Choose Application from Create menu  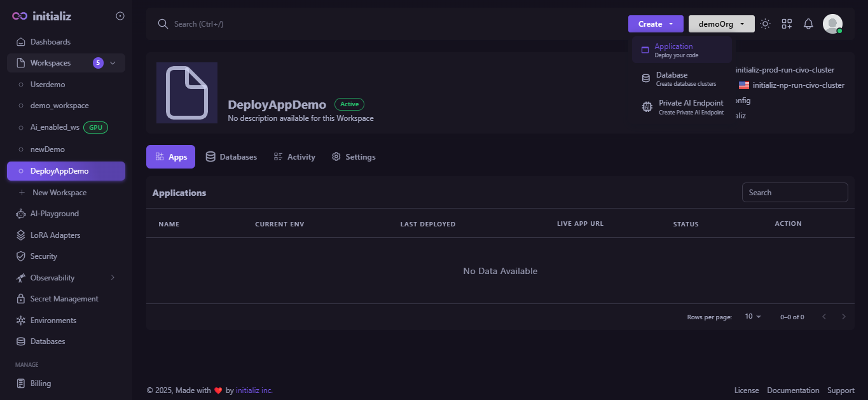(x=682, y=50)
